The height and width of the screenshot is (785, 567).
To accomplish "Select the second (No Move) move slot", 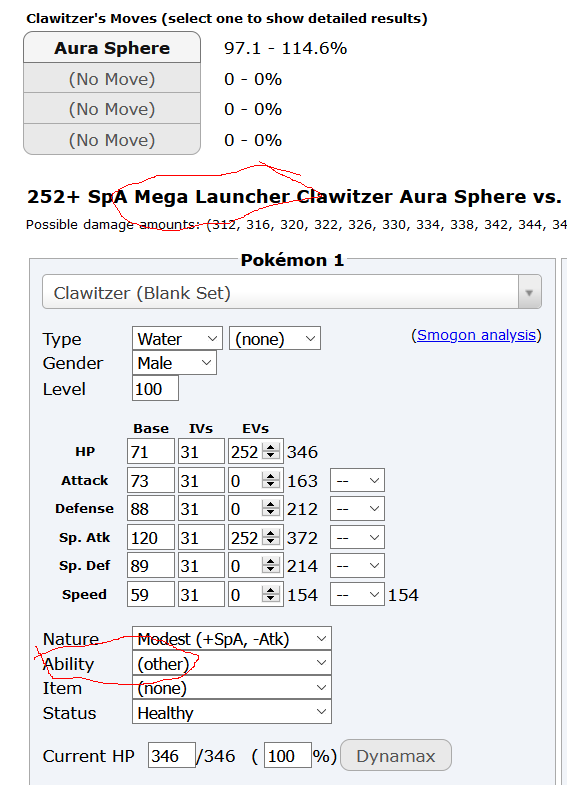I will click(112, 109).
